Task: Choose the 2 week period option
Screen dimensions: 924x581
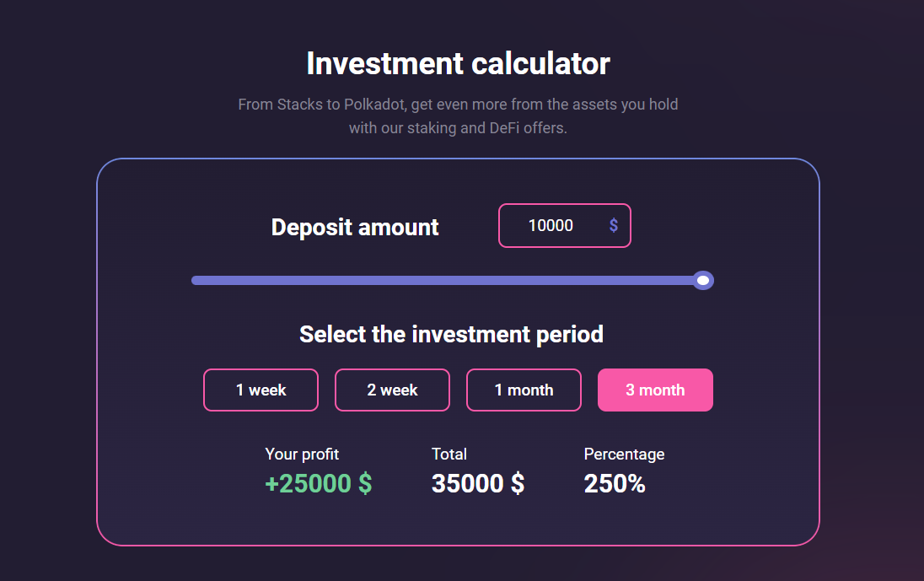Action: pos(392,390)
